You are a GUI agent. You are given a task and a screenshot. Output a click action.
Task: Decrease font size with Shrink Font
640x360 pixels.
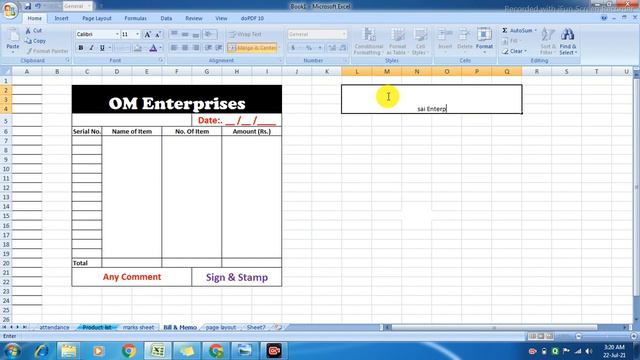click(x=158, y=34)
